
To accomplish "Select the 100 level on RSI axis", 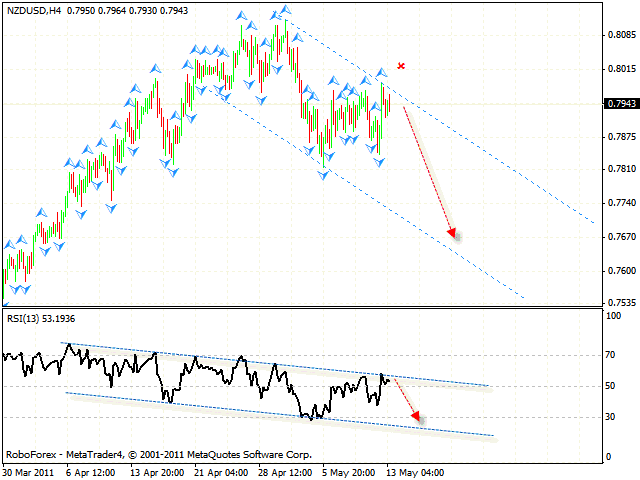I will (615, 316).
